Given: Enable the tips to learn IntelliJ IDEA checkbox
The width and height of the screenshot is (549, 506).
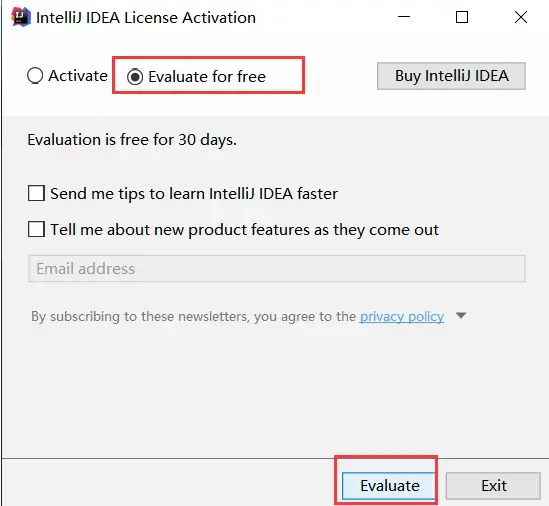Looking at the screenshot, I should (x=36, y=193).
